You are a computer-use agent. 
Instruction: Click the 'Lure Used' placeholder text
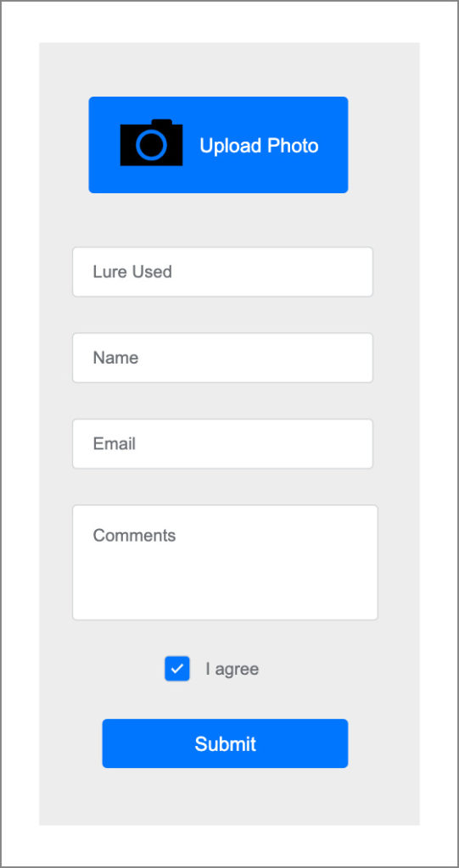pyautogui.click(x=132, y=272)
